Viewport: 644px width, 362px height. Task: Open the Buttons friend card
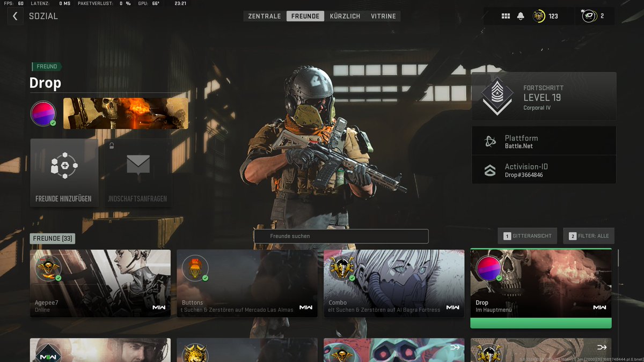tap(247, 283)
